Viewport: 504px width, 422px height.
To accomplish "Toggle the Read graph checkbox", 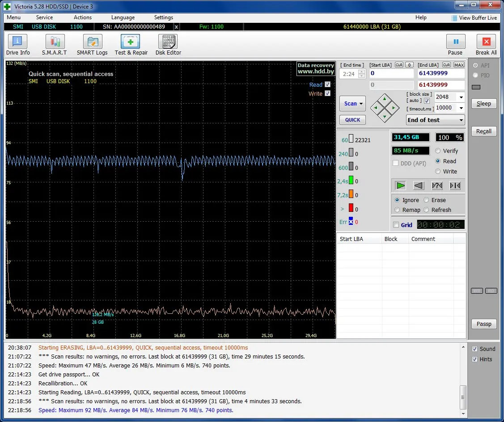I will (x=328, y=84).
